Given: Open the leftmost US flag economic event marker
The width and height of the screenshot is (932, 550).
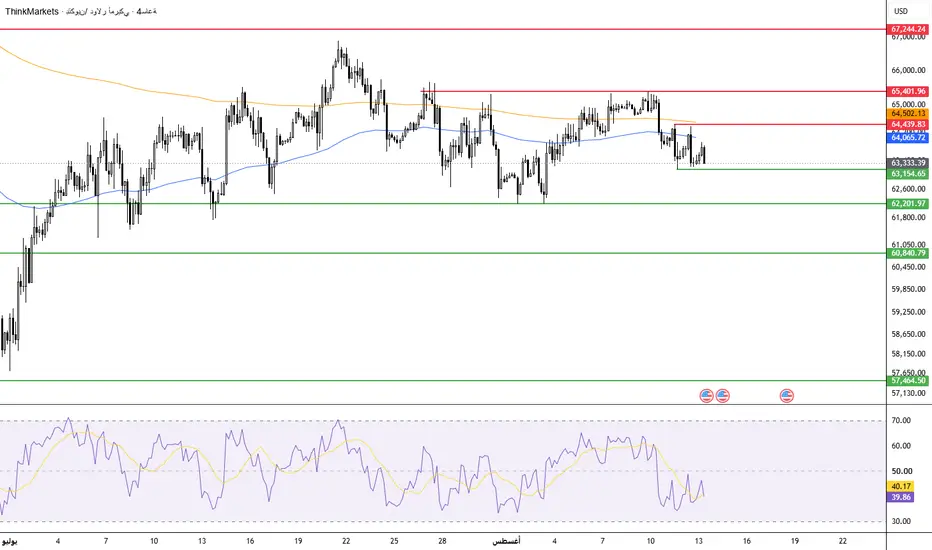Looking at the screenshot, I should pyautogui.click(x=706, y=395).
